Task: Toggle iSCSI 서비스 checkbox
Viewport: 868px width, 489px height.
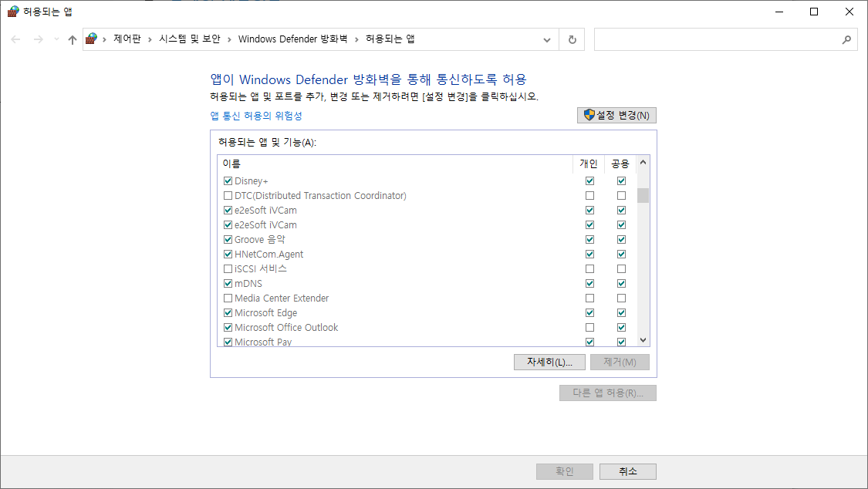Action: (228, 269)
